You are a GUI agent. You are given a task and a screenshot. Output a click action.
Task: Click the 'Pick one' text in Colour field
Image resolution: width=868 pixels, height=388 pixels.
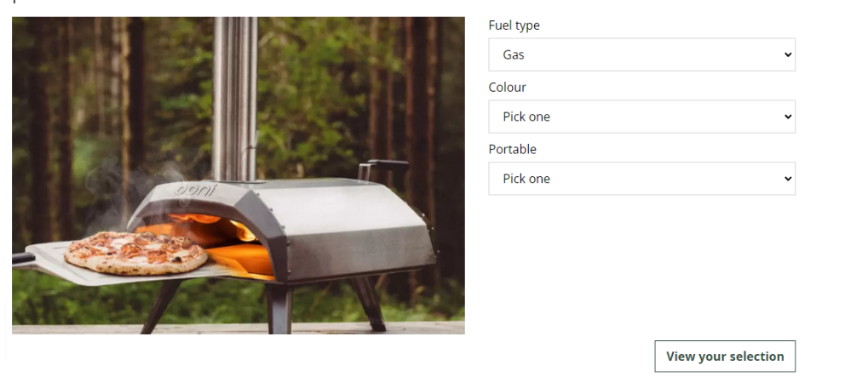526,117
